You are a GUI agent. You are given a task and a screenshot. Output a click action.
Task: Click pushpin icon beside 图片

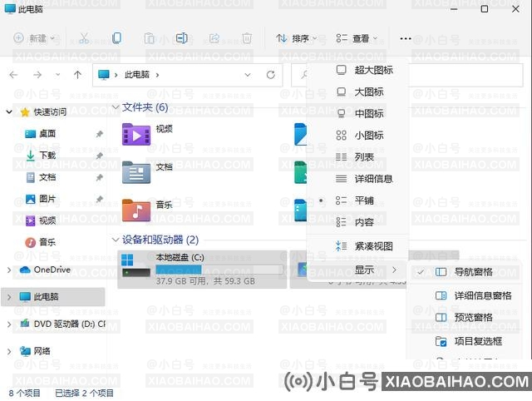tap(99, 199)
